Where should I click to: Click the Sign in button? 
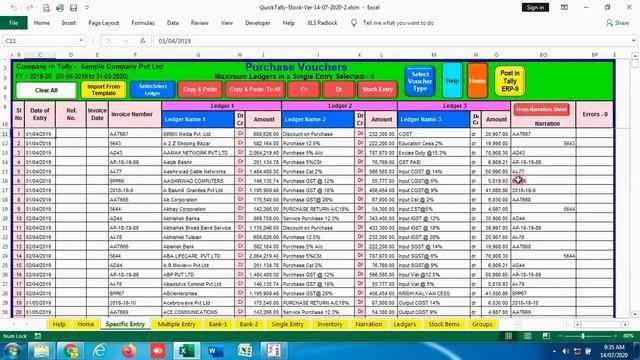click(x=535, y=7)
